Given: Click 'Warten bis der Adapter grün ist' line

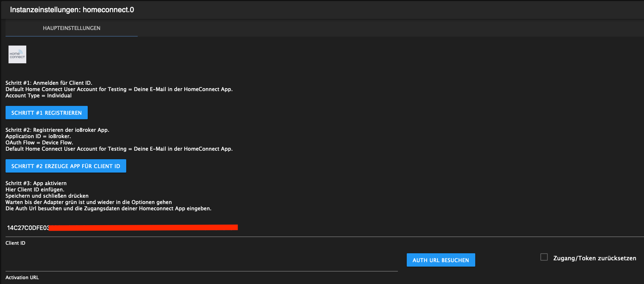Looking at the screenshot, I should click(x=88, y=202).
